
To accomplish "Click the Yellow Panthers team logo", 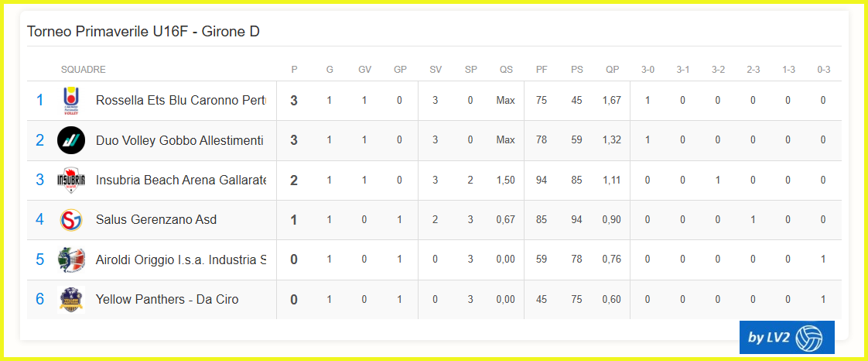I will [x=71, y=299].
